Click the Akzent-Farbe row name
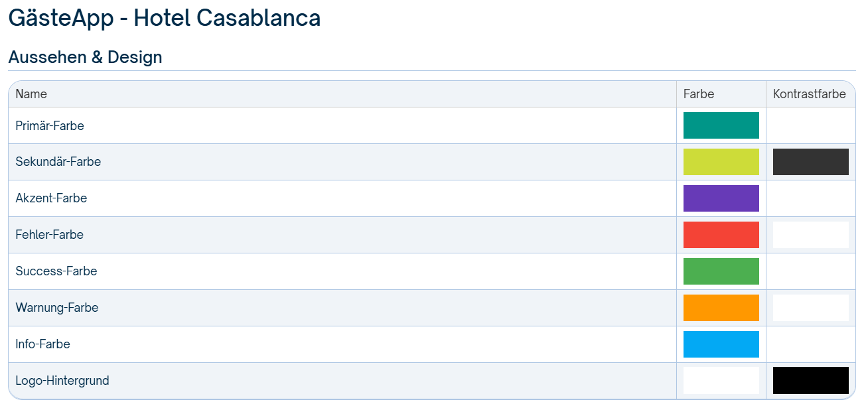 [51, 198]
